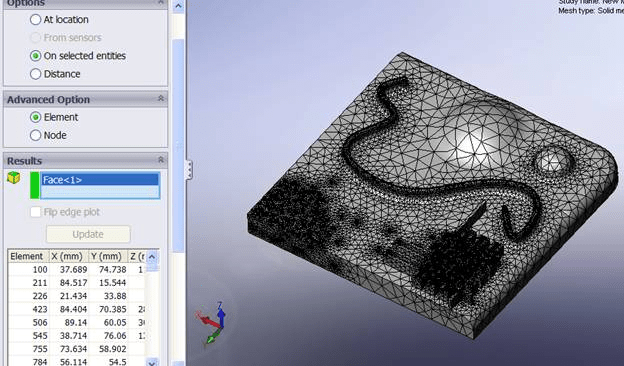Screen dimensions: 624x366
Task: Tick the Flip edge plot checkbox
Action: 35,212
